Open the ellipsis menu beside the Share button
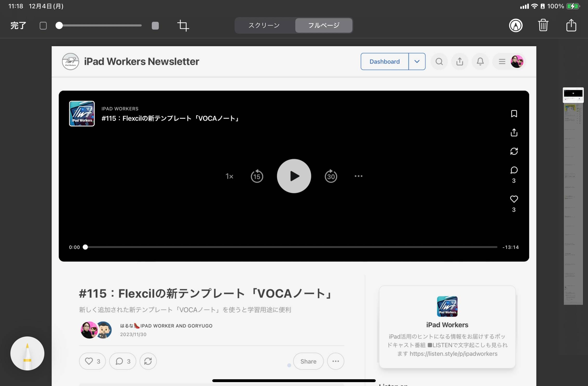 336,361
